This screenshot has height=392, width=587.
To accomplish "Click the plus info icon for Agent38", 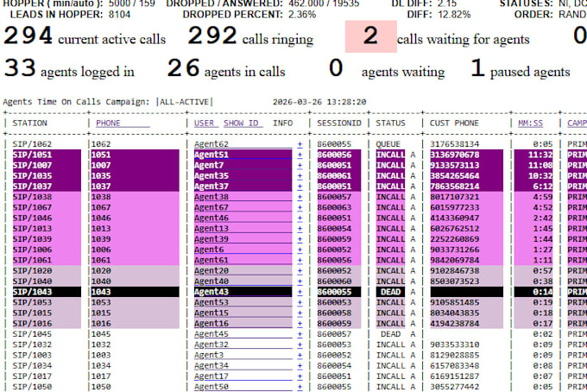I will [300, 197].
